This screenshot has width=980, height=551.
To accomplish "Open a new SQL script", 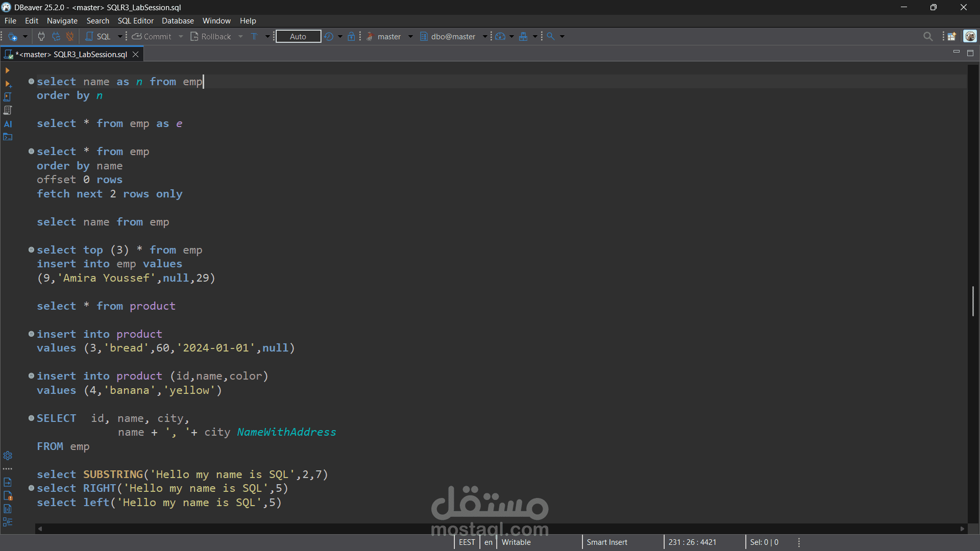I will point(98,37).
